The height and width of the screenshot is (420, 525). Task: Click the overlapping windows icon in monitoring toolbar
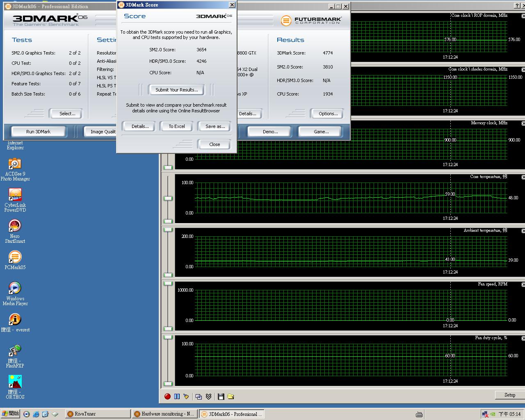[199, 396]
